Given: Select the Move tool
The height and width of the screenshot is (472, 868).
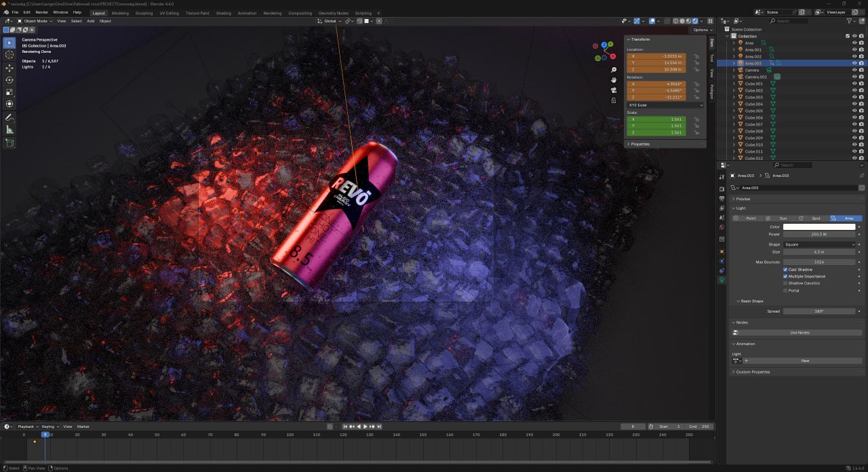Looking at the screenshot, I should (9, 68).
